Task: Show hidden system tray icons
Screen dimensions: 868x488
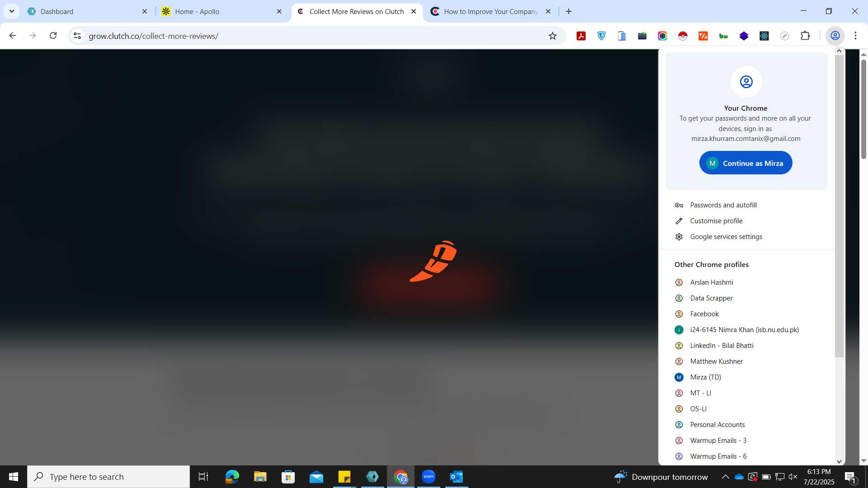Action: (725, 477)
